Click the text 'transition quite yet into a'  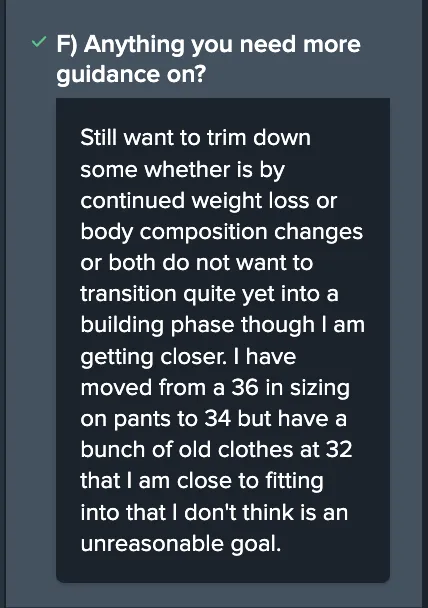click(209, 294)
